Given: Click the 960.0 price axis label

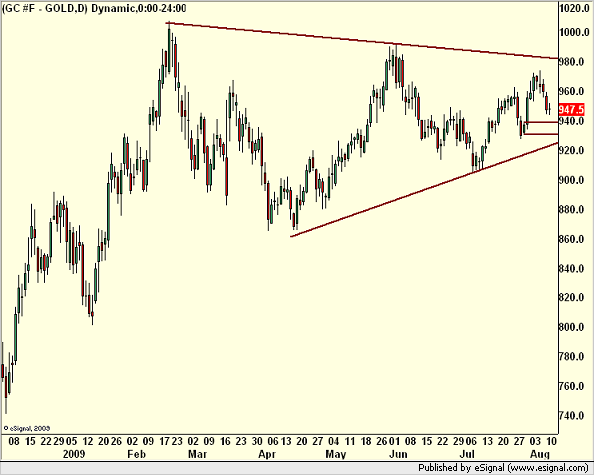Looking at the screenshot, I should 571,91.
